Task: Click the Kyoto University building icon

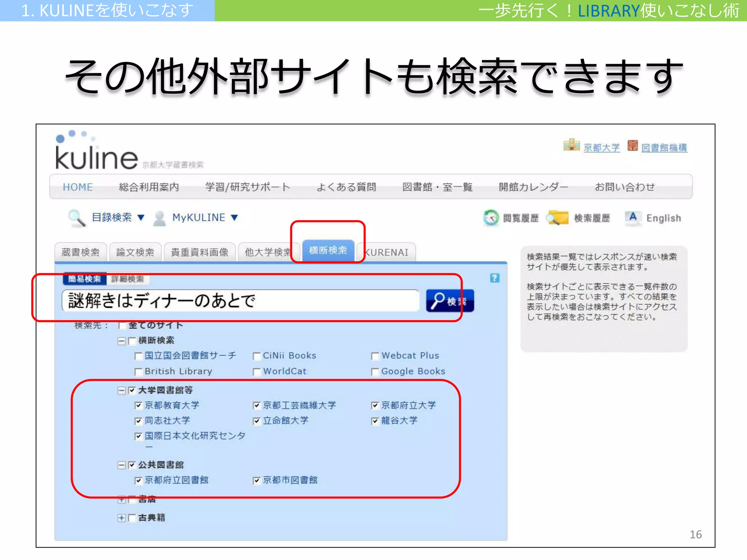Action: (572, 145)
